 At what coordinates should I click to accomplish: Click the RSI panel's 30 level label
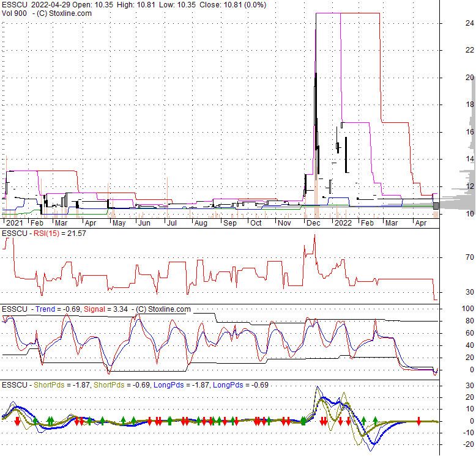click(x=470, y=292)
